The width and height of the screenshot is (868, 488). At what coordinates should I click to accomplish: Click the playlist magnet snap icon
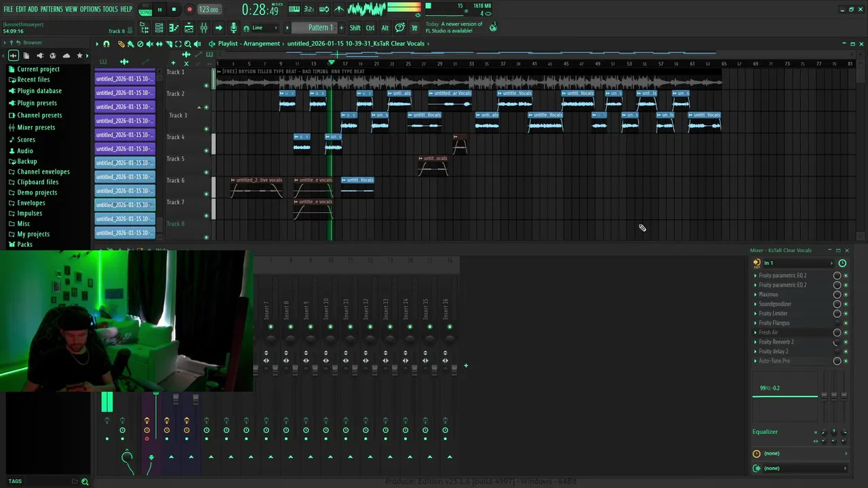[x=106, y=43]
